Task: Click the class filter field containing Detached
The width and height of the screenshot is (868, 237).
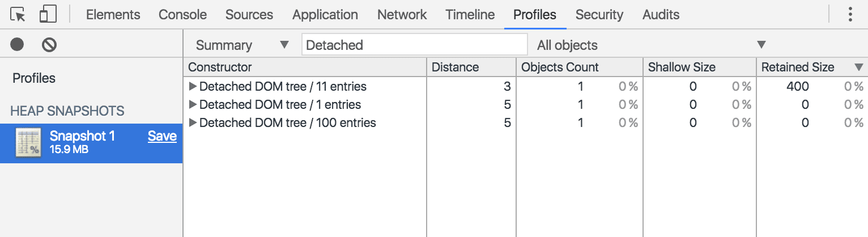Action: click(x=414, y=45)
